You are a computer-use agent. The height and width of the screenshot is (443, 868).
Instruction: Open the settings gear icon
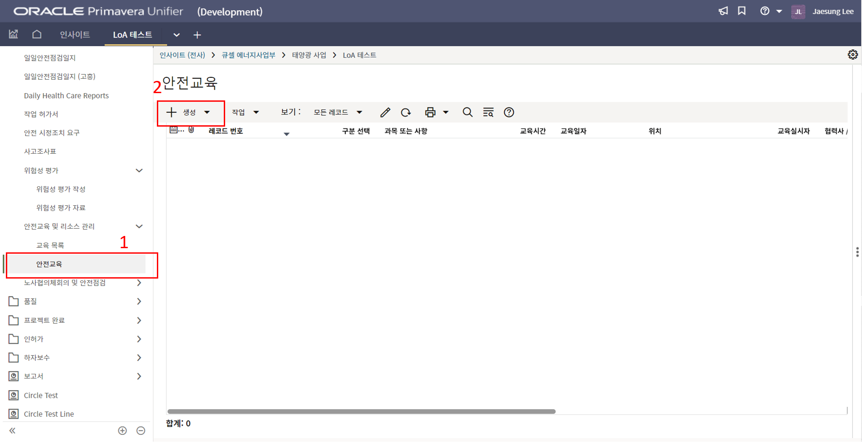click(x=853, y=55)
